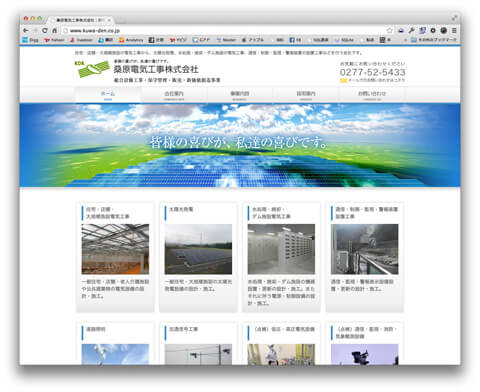
Task: Select the ホーム navigation tab
Action: [x=108, y=94]
